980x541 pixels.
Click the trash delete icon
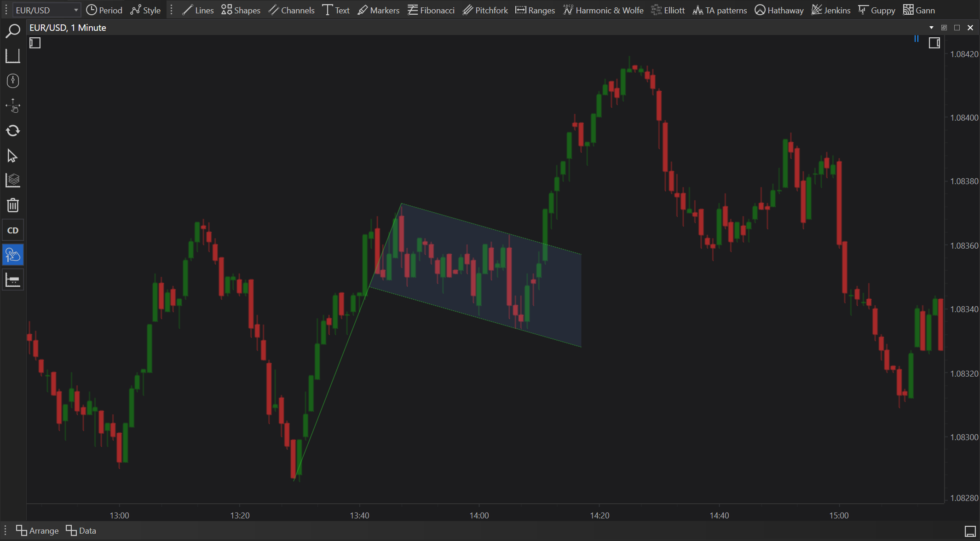[13, 205]
